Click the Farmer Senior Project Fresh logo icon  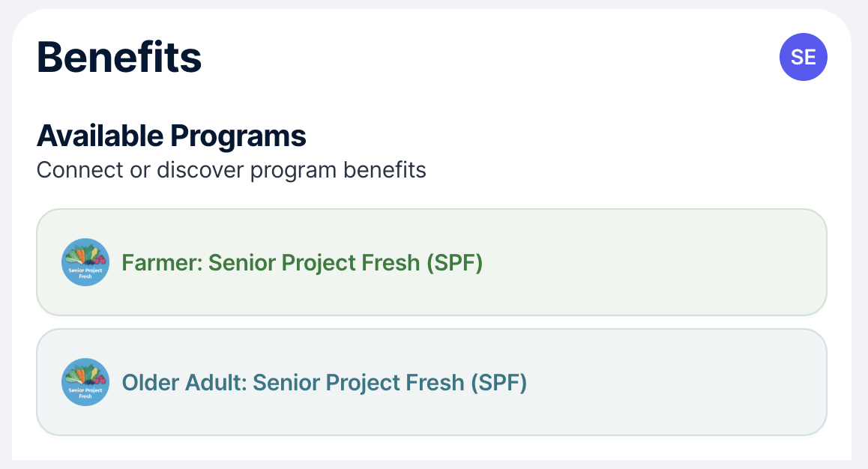pos(85,262)
